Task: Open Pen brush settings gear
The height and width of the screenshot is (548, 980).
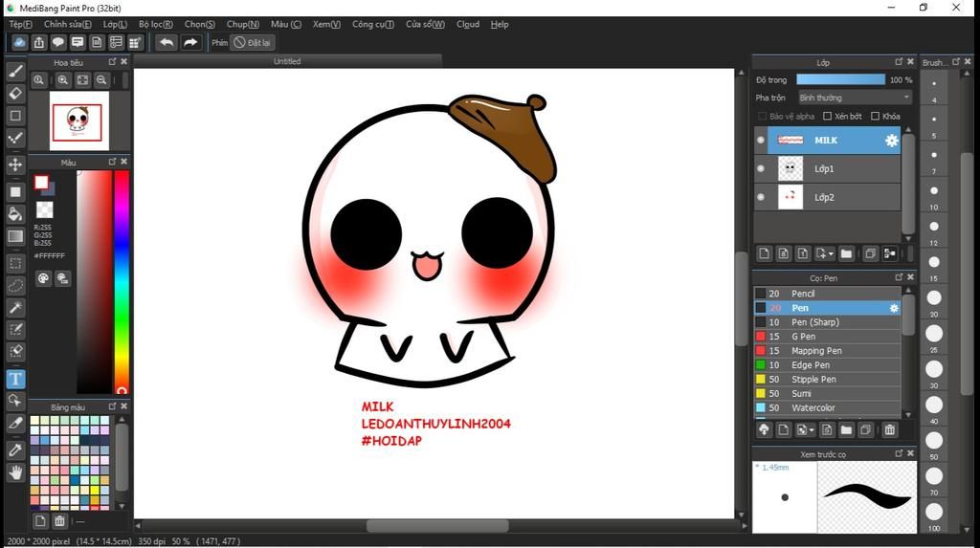Action: 894,308
